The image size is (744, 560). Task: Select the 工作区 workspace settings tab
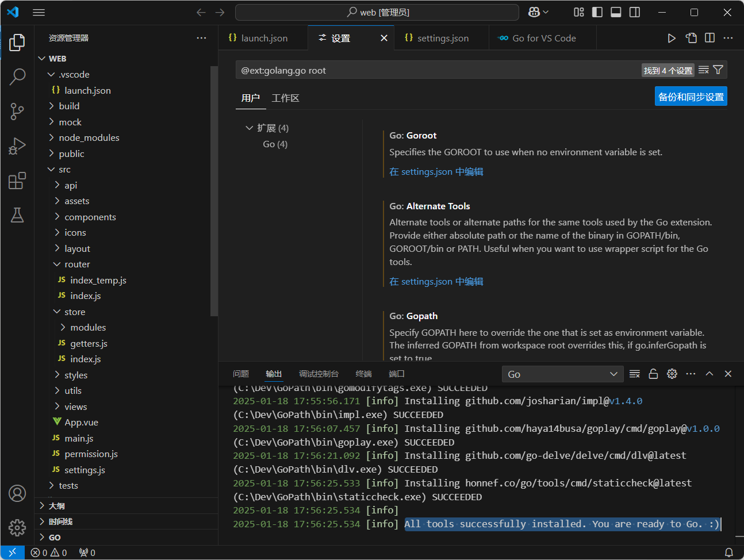pos(285,98)
